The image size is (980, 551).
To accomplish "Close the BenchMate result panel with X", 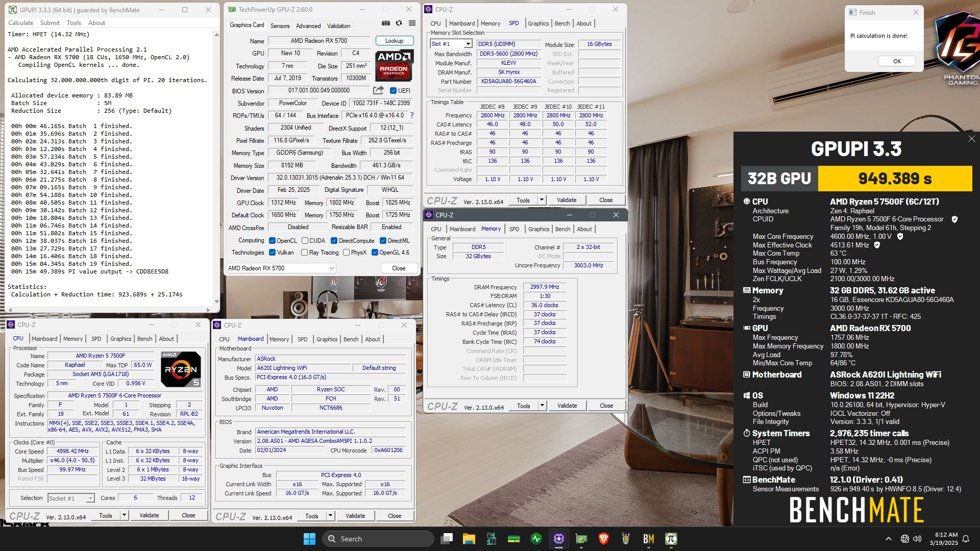I will pyautogui.click(x=972, y=139).
